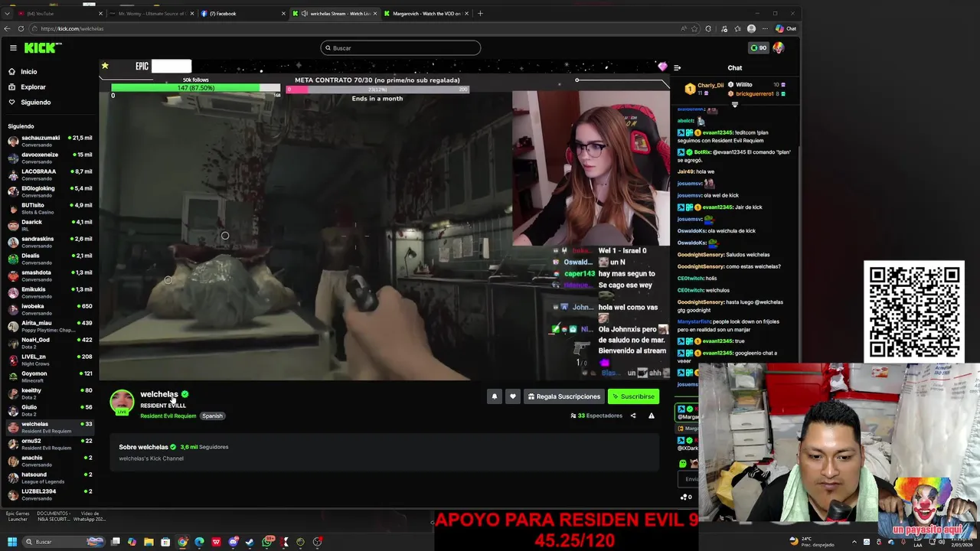Viewport: 980px width, 551px height.
Task: Open Discord from the taskbar
Action: [233, 542]
